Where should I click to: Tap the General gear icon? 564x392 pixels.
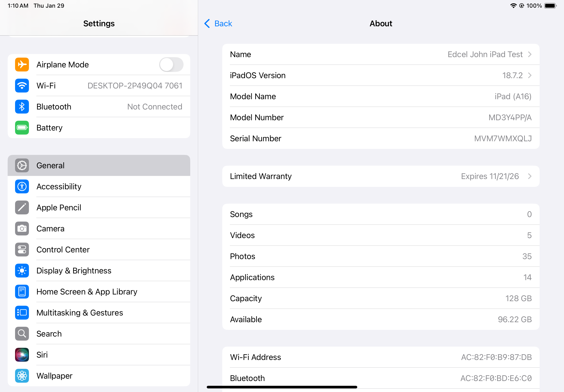(x=22, y=166)
